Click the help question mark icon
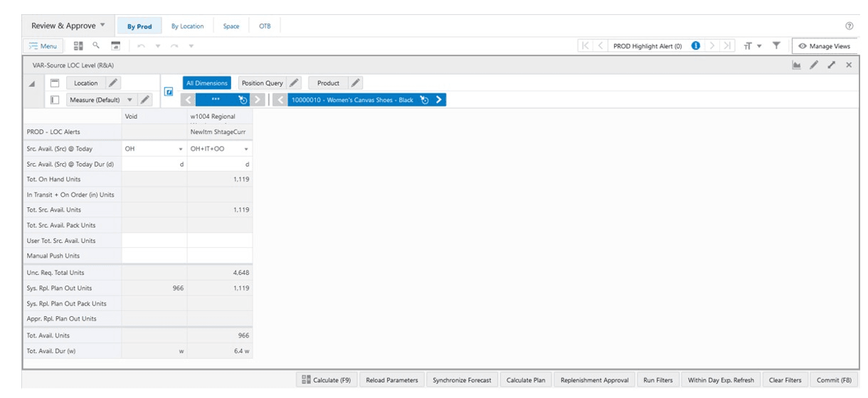Screen dimensions: 868x398 click(x=849, y=26)
